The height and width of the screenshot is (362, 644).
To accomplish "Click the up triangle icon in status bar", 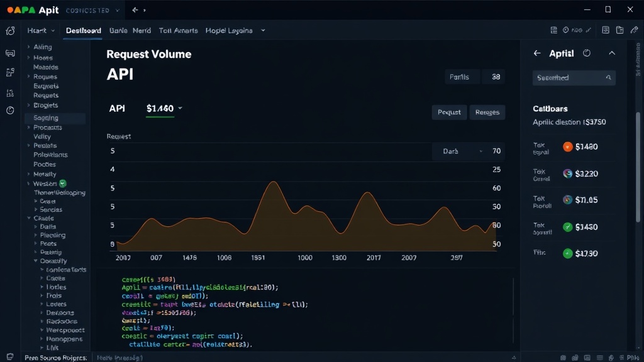I will 513,358.
